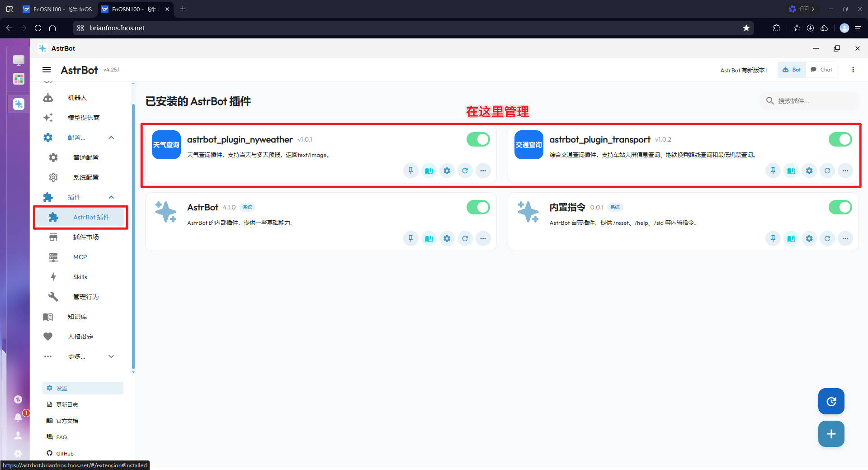Screen dimensions: 868x470
Task: Click the fnOS notification bell icon
Action: click(18, 417)
